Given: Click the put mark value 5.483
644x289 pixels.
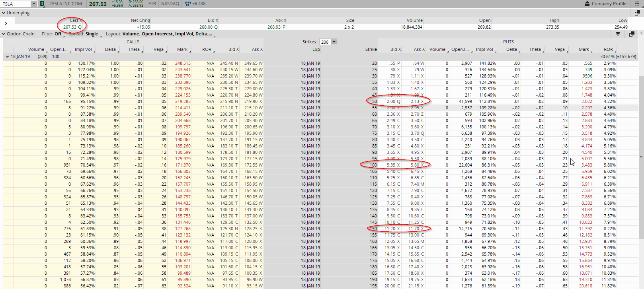Looking at the screenshot, I should click(587, 165).
